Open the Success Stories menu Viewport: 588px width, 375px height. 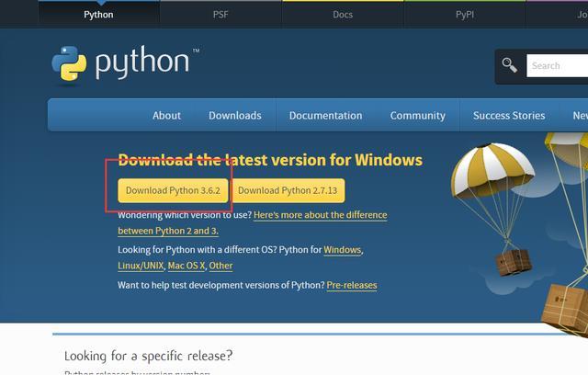[509, 116]
